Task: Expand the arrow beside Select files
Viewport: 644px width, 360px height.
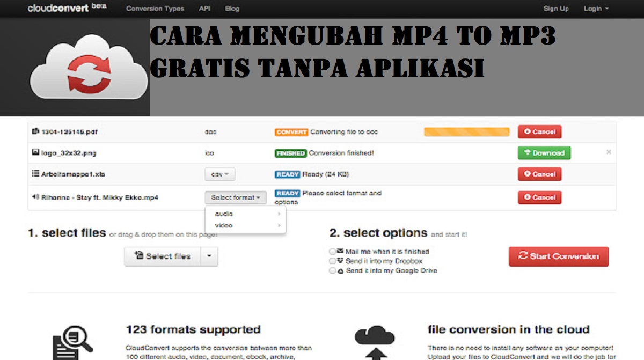Action: point(209,256)
